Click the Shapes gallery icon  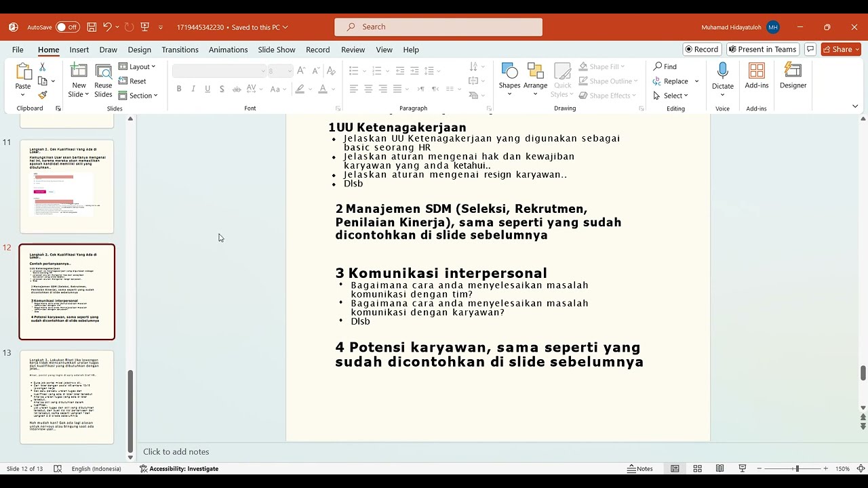509,71
